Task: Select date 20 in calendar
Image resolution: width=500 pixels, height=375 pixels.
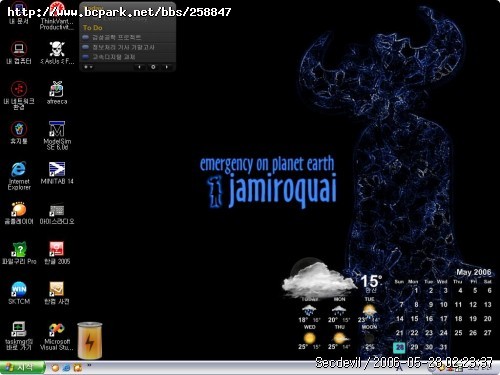Action: click(x=487, y=319)
